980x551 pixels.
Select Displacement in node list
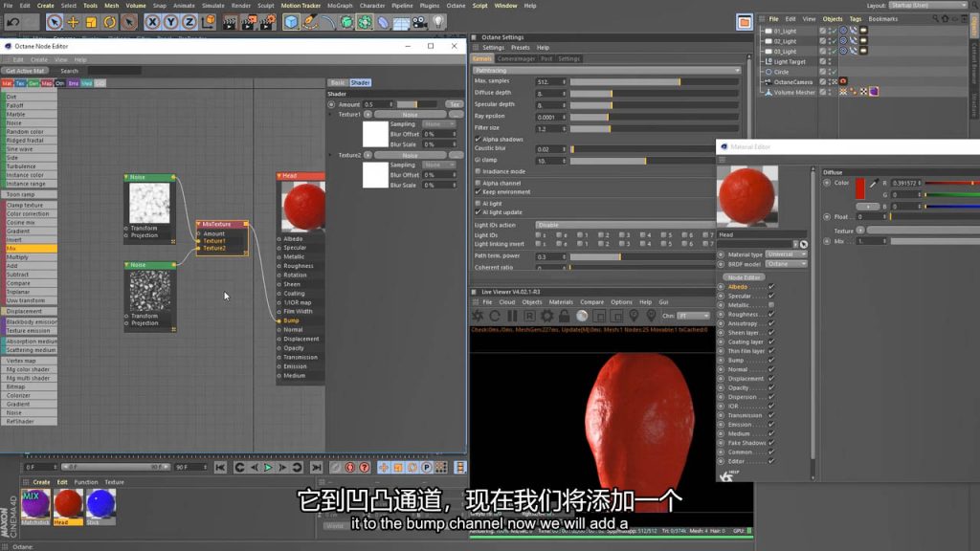(30, 311)
